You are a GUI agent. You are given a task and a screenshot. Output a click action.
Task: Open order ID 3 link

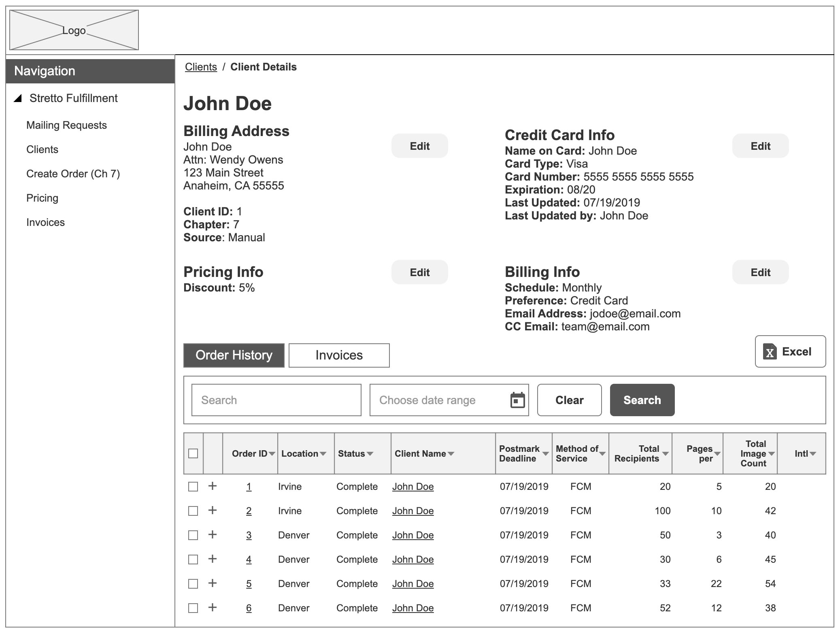(x=249, y=535)
